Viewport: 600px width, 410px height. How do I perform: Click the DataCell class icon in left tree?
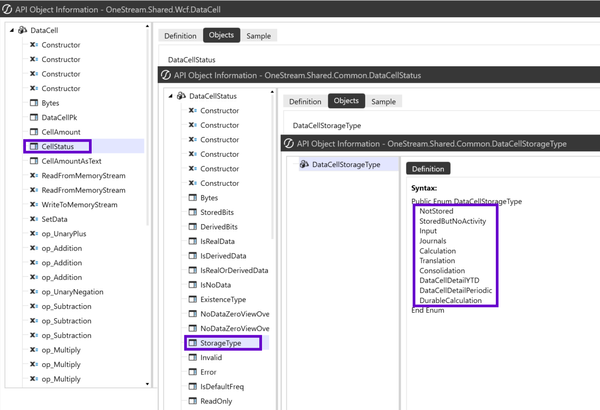22,31
